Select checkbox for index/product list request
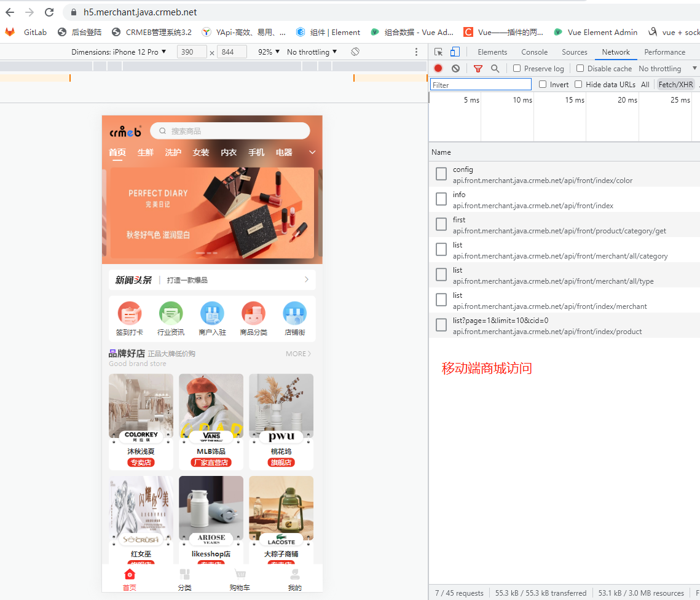The height and width of the screenshot is (600, 700). (441, 325)
